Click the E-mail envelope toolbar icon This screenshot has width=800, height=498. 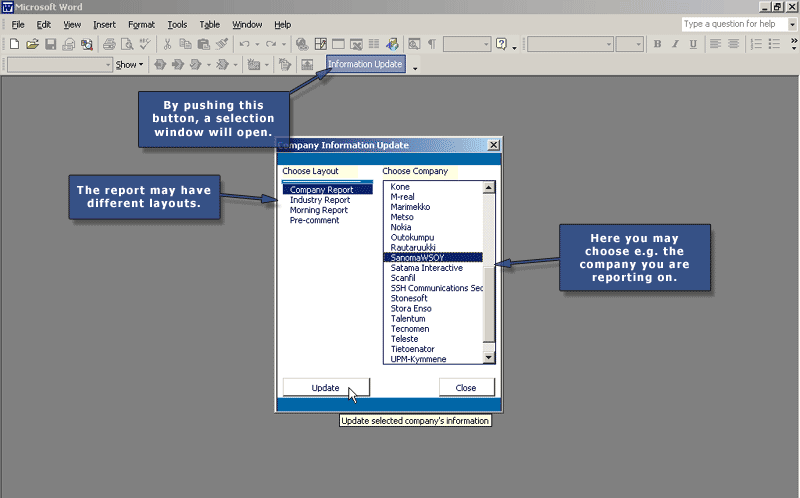(68, 44)
